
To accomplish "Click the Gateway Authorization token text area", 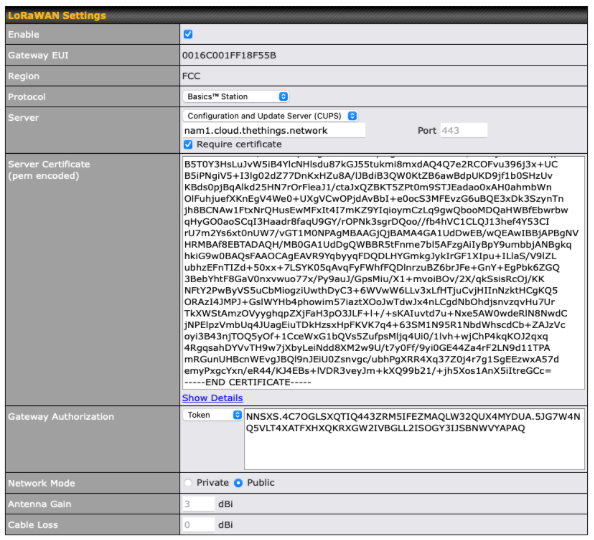I will point(414,439).
